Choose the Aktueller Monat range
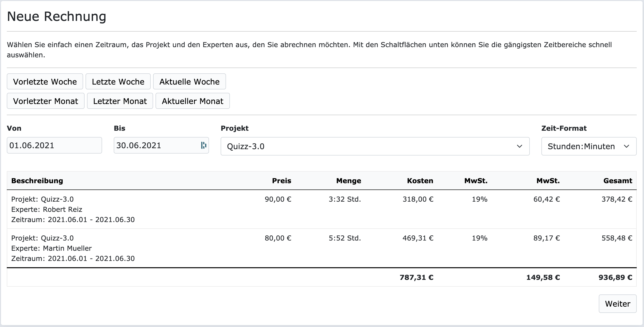The height and width of the screenshot is (327, 644). pos(192,101)
